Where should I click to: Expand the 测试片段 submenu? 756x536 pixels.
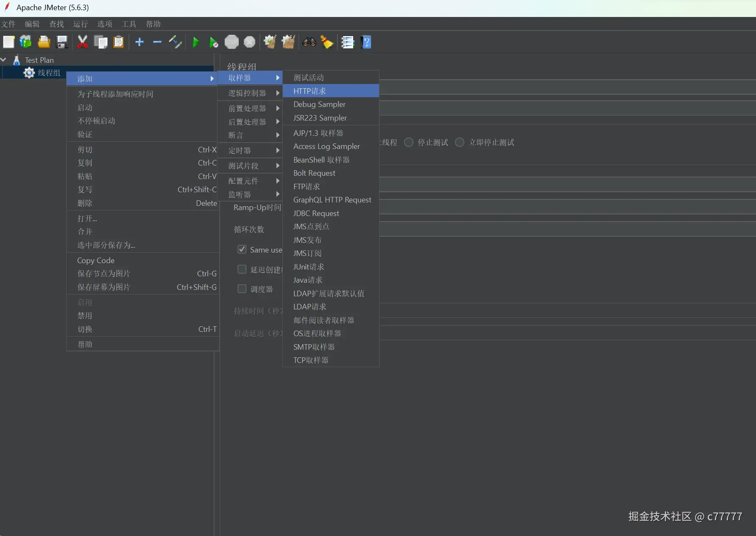250,166
